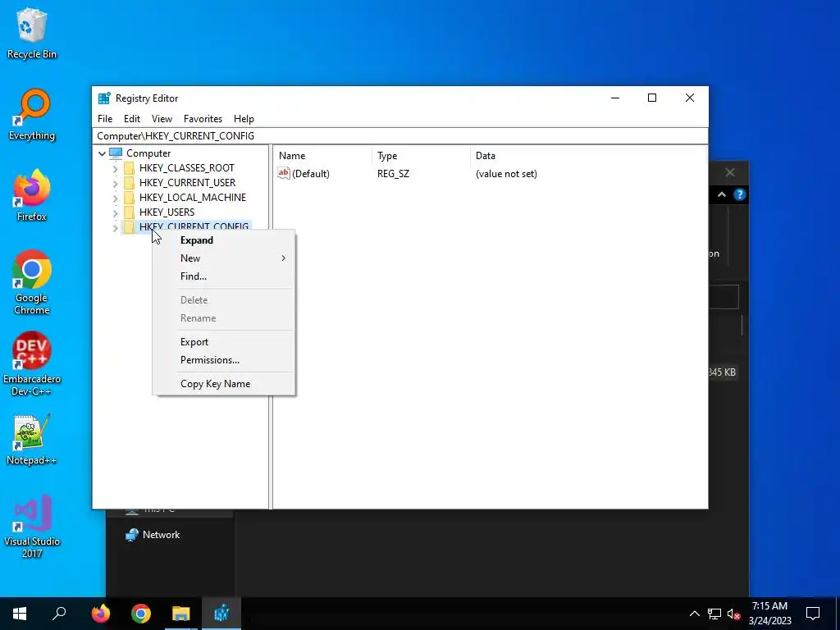Image resolution: width=840 pixels, height=630 pixels.
Task: Click the HKEY_CLASSES_ROOT folder icon
Action: (x=129, y=168)
